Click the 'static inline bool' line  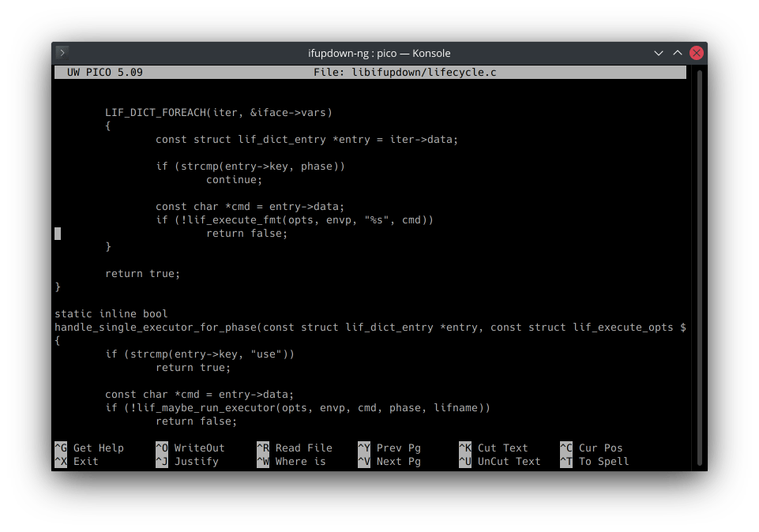point(111,314)
